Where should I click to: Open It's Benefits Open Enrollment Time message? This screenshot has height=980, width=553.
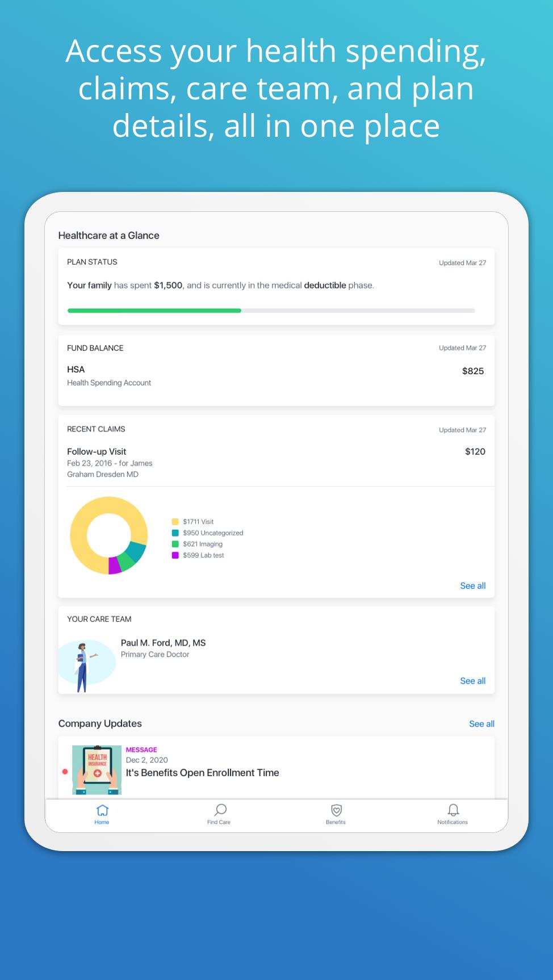coord(202,773)
